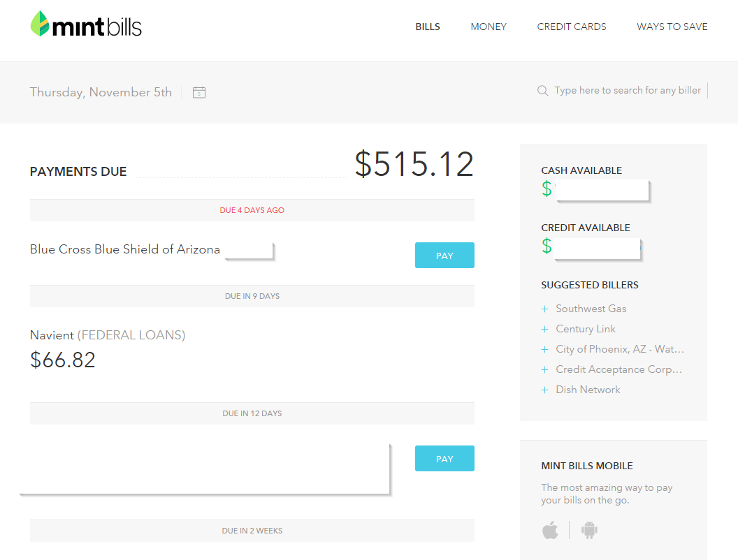Image resolution: width=738 pixels, height=560 pixels.
Task: Click the Mint Bills logo
Action: point(85,25)
